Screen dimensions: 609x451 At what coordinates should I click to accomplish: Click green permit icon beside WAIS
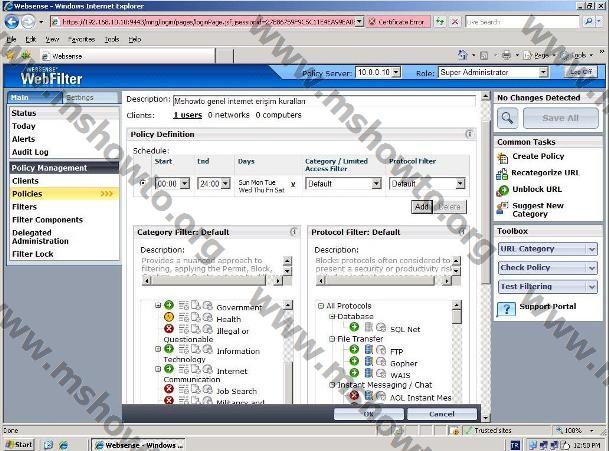(x=354, y=373)
